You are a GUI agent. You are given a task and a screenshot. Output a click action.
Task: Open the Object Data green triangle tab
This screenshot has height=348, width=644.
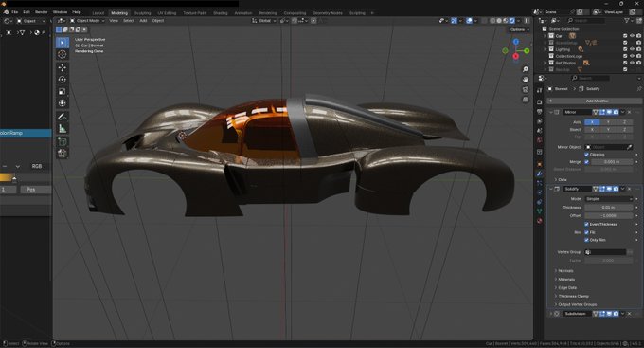click(539, 211)
